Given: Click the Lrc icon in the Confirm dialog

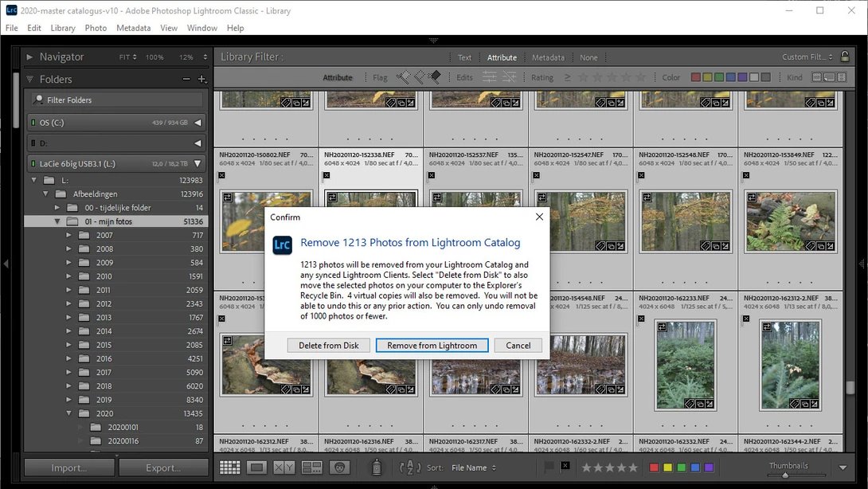Looking at the screenshot, I should [x=283, y=244].
